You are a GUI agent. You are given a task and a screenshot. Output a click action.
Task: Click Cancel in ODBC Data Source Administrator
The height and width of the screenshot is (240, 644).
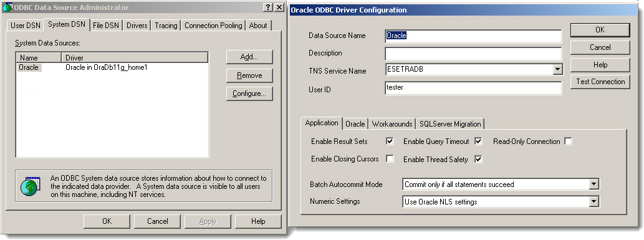point(157,221)
